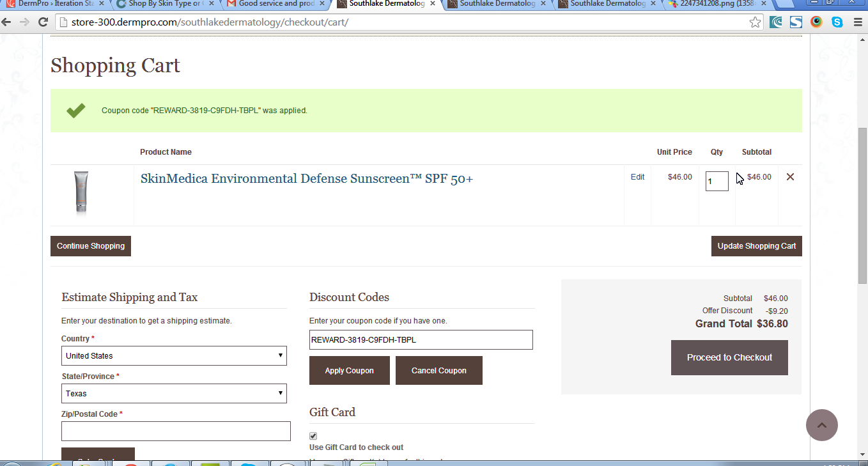The image size is (868, 466).
Task: Click the blue S extension icon
Action: [796, 22]
